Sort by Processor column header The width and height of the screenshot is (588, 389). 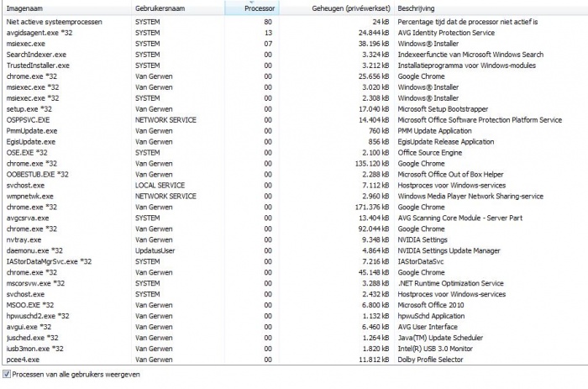[252, 8]
